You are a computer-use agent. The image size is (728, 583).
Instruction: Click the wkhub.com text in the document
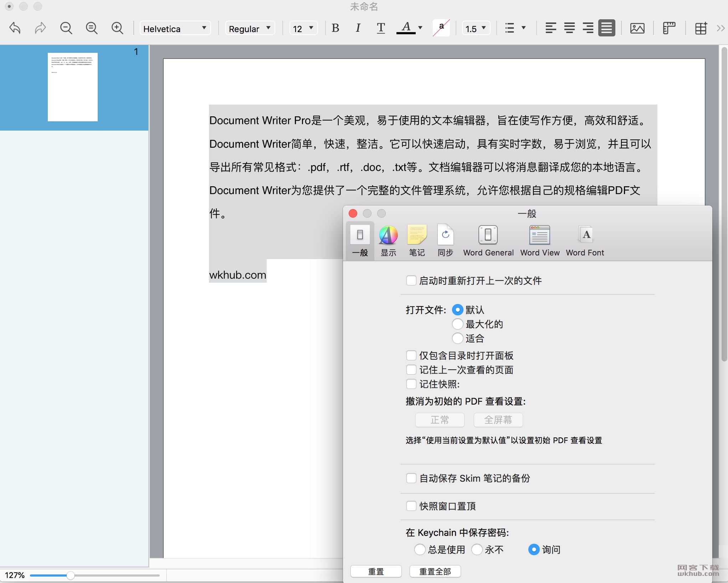[237, 275]
